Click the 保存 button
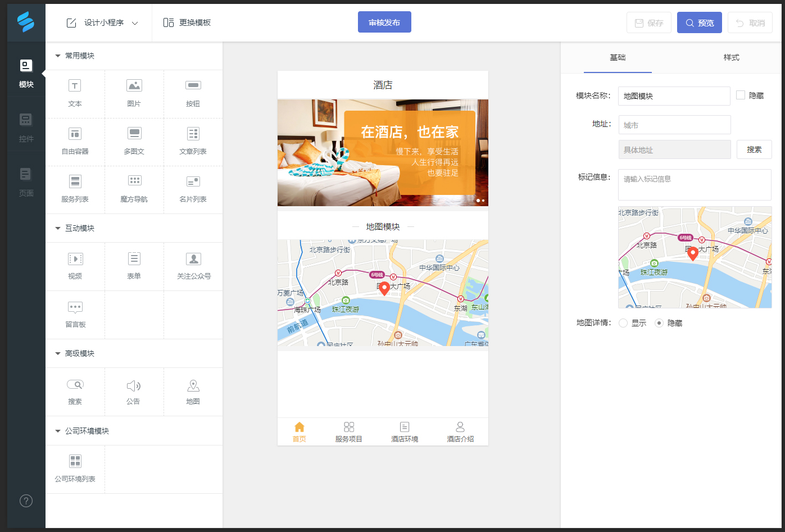785x532 pixels. pos(649,22)
